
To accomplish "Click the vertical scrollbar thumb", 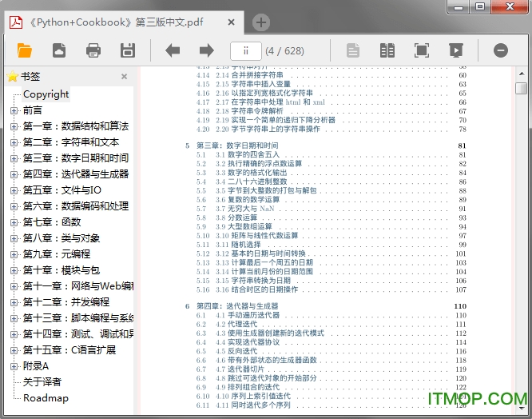I will click(521, 88).
